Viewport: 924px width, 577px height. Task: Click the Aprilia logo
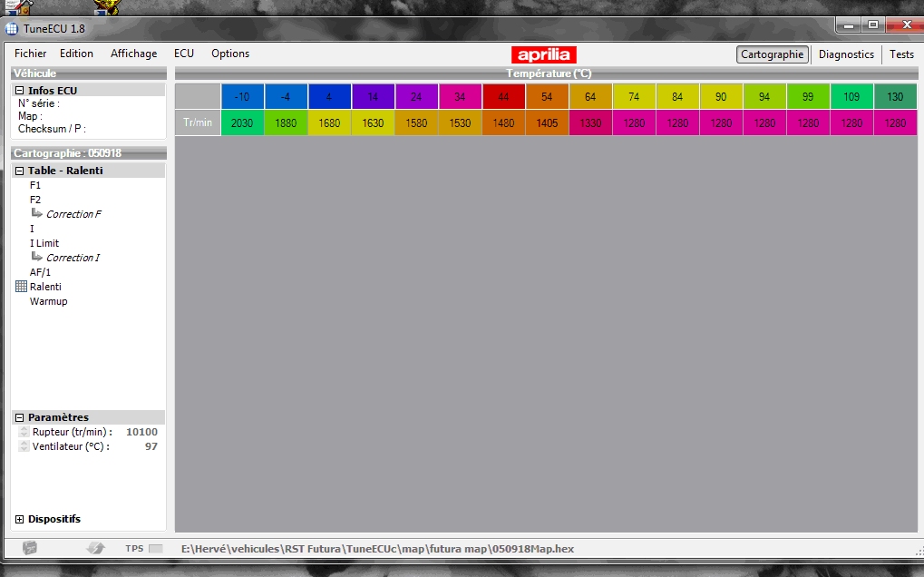543,54
